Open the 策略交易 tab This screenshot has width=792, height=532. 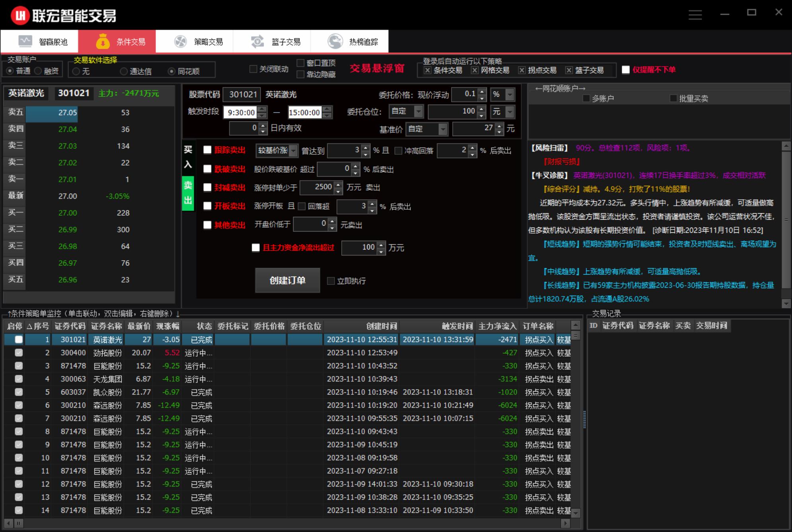pyautogui.click(x=195, y=41)
